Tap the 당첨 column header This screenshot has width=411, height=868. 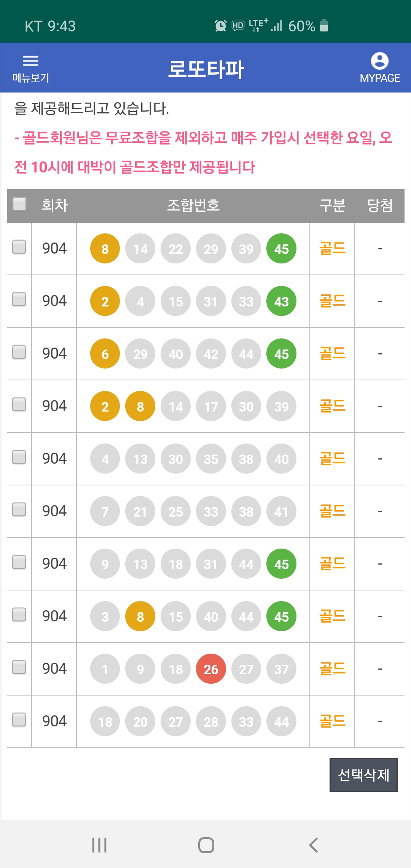pyautogui.click(x=379, y=205)
